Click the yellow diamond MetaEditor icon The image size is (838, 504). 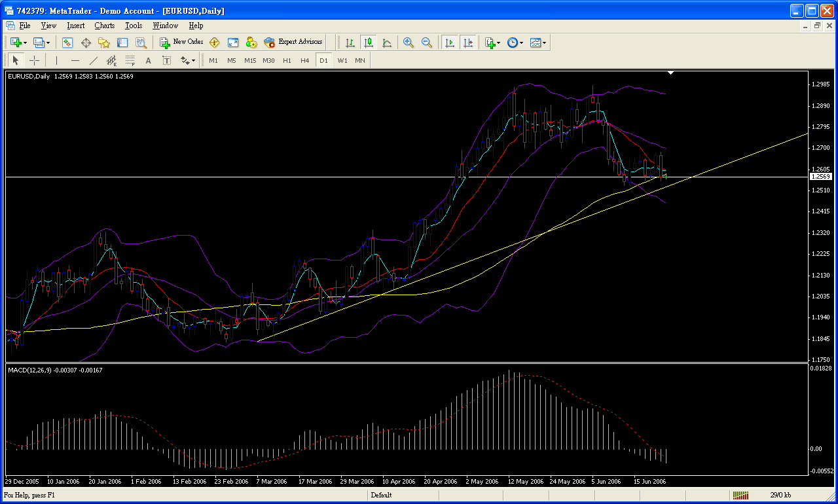click(215, 43)
